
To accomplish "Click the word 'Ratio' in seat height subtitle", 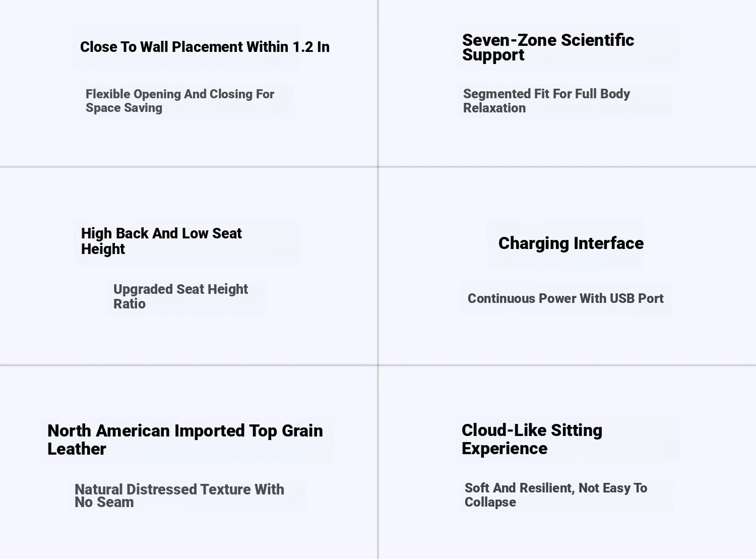I will tap(130, 304).
